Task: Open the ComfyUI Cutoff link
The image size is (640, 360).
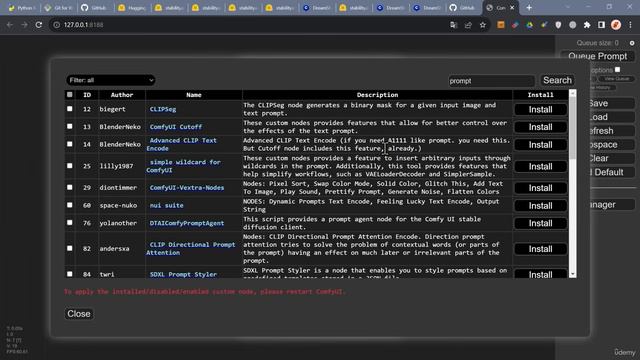Action: [x=176, y=127]
